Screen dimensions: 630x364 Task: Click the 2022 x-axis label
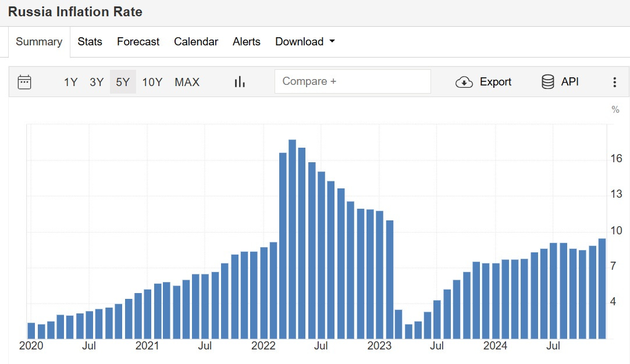[x=263, y=346]
